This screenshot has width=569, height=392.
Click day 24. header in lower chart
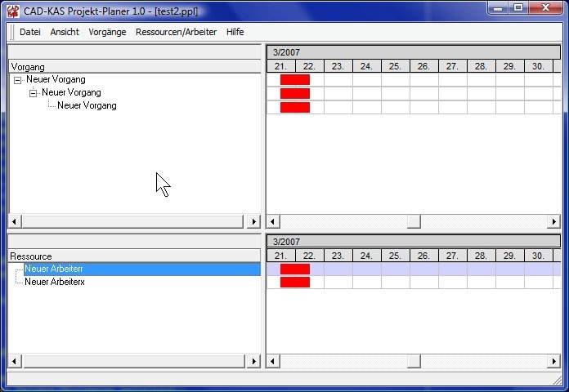click(367, 256)
